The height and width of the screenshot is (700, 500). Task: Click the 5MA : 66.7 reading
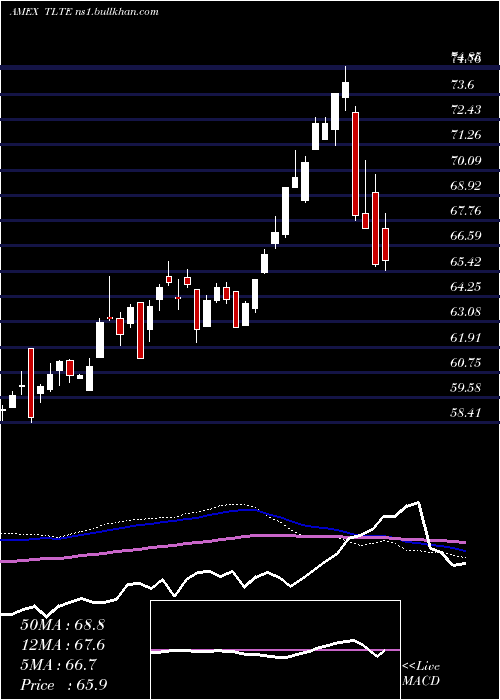[x=58, y=665]
